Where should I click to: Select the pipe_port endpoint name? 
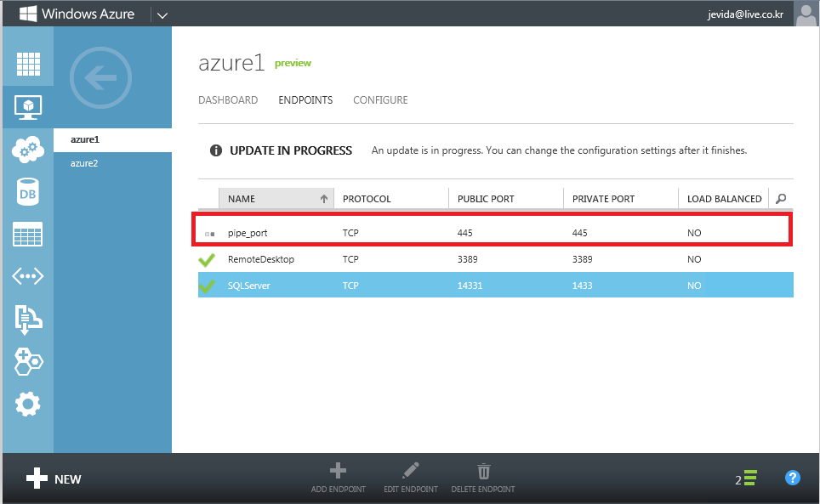point(248,233)
